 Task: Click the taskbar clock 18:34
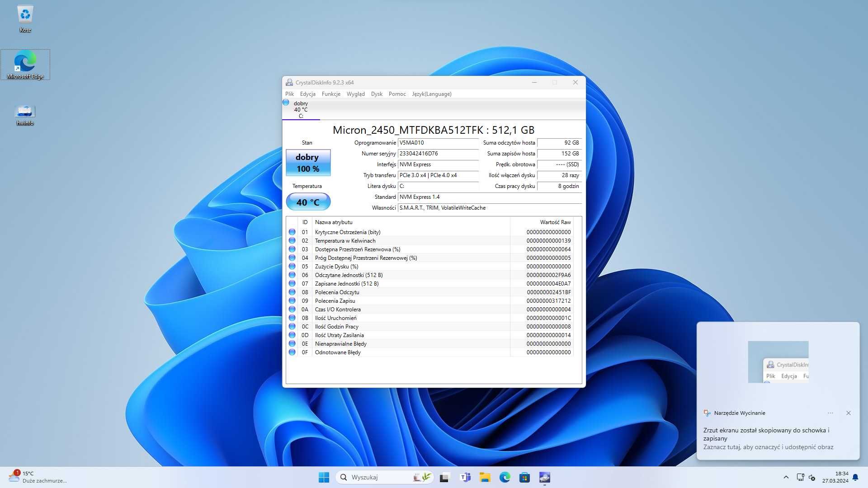[x=835, y=477]
